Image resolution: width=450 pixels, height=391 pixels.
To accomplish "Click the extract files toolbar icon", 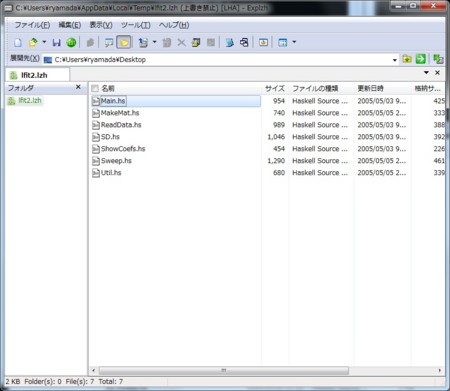I will 143,42.
